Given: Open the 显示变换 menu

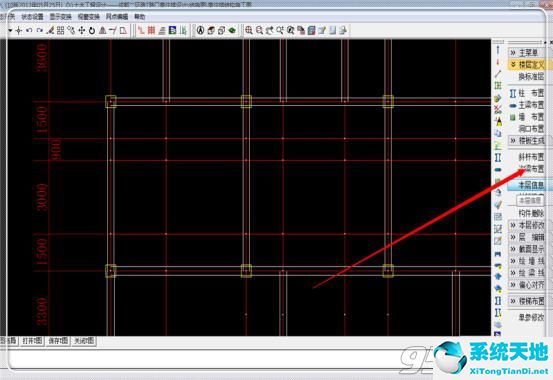Looking at the screenshot, I should point(60,17).
